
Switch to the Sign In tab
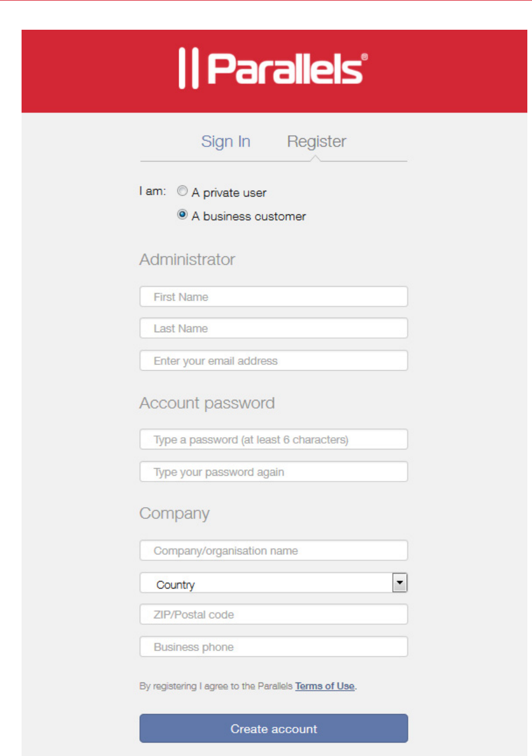[226, 142]
